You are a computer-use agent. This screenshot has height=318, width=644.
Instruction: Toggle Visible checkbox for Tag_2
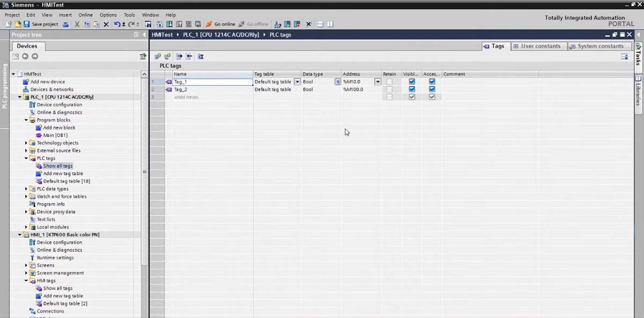tap(412, 90)
